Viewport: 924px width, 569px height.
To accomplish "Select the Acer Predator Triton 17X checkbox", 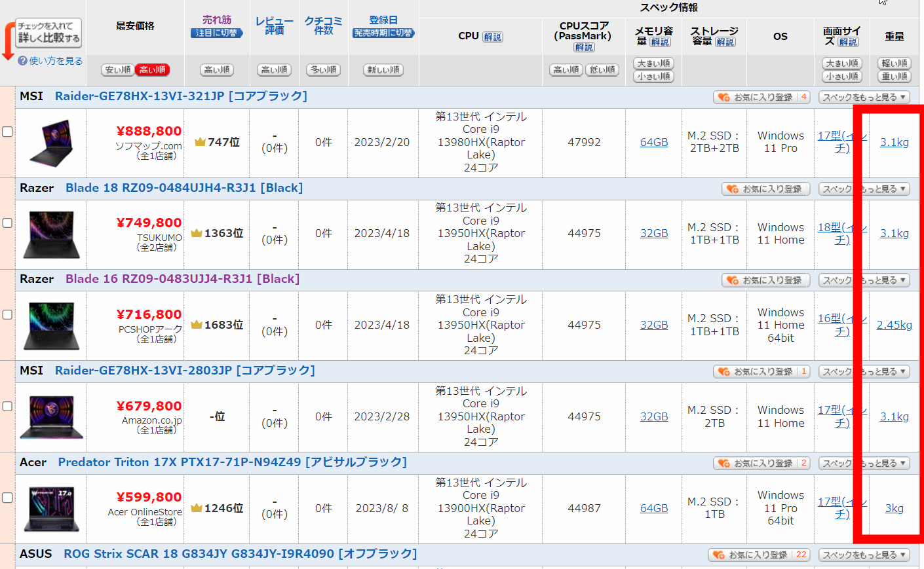I will click(8, 498).
